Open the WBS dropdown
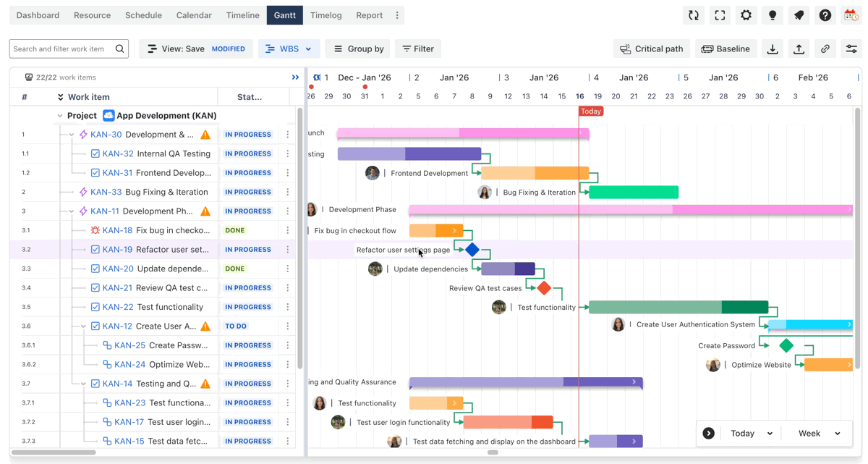 (288, 49)
